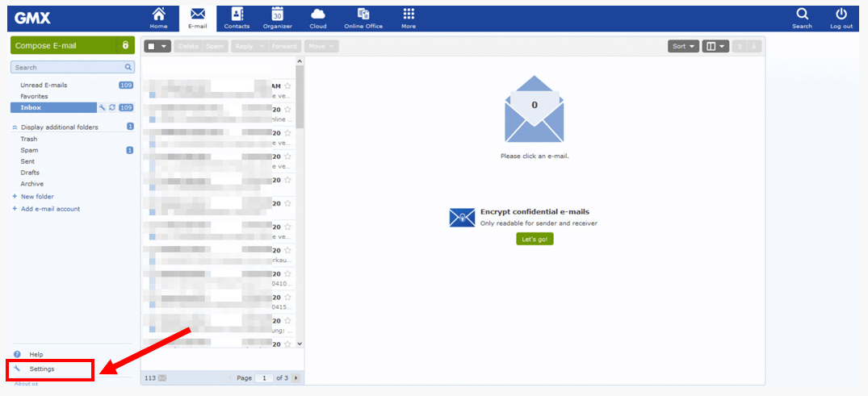Click the Compose E-mail button

coord(63,45)
